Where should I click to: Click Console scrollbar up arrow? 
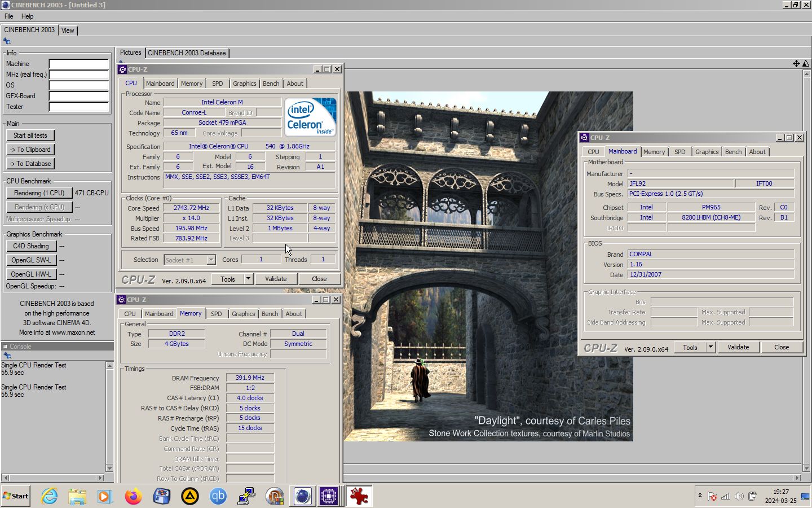pos(109,366)
